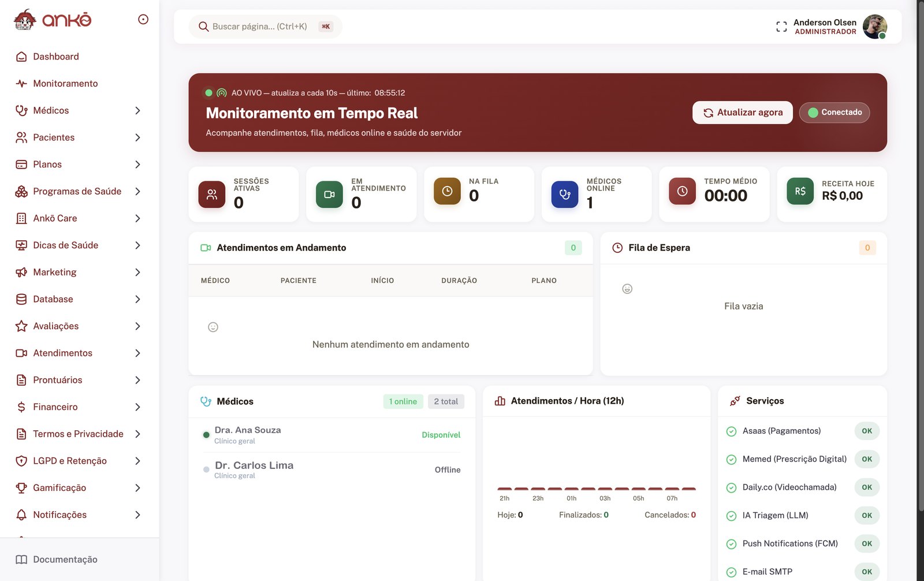
Task: Expand the Planos menu chevron
Action: [137, 165]
